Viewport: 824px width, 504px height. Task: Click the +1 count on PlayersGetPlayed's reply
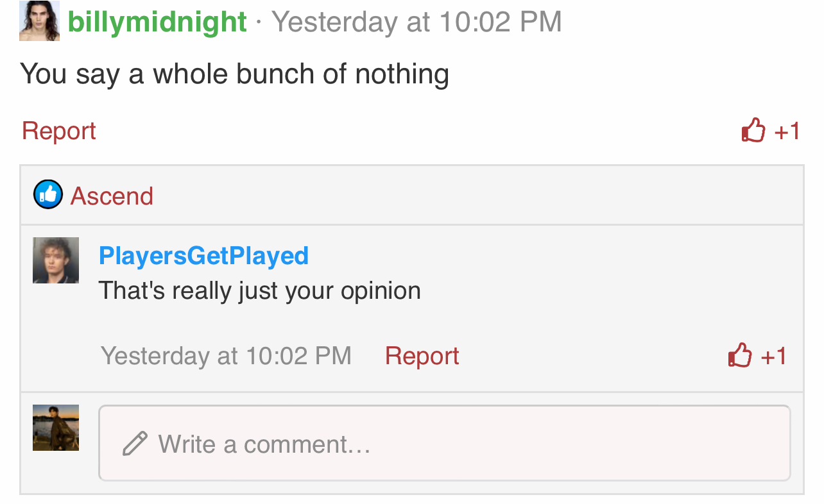774,356
